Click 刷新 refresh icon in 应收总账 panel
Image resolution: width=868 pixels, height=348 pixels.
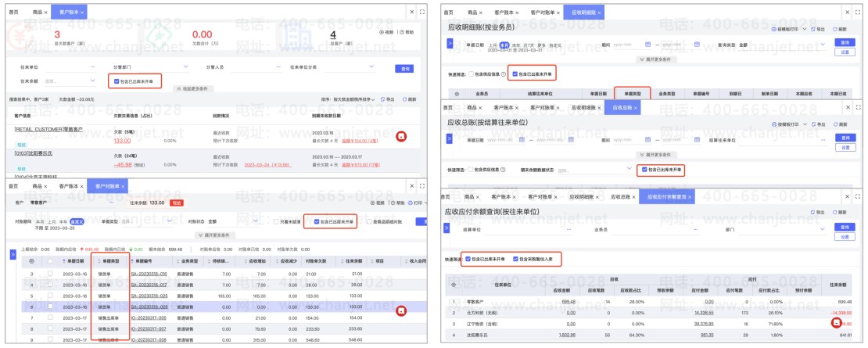(x=834, y=124)
